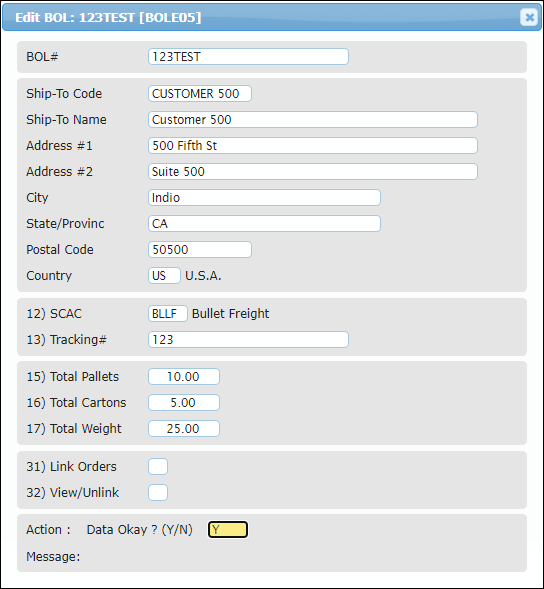
Task: Click the dialog title Edit BOL: 123TEST
Action: (x=108, y=18)
